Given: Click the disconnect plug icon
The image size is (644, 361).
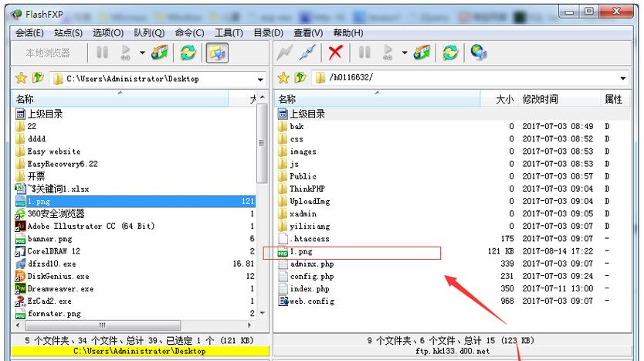Looking at the screenshot, I should click(307, 53).
